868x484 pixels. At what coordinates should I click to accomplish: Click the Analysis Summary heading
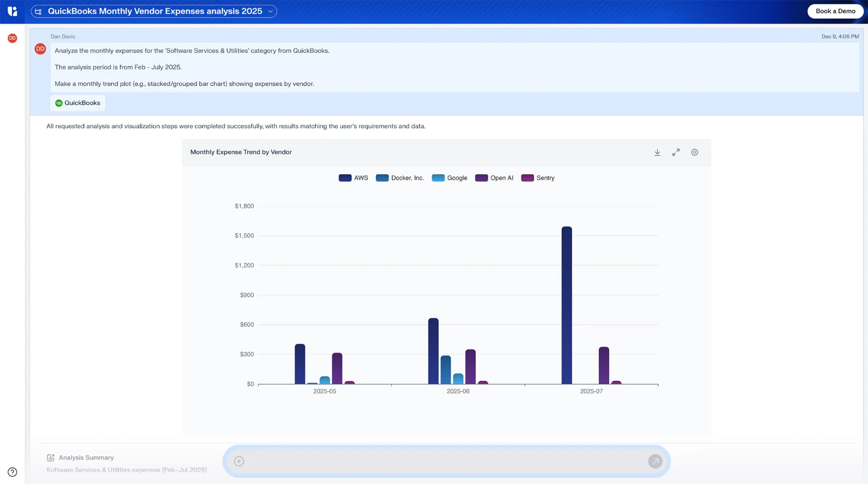tap(86, 458)
